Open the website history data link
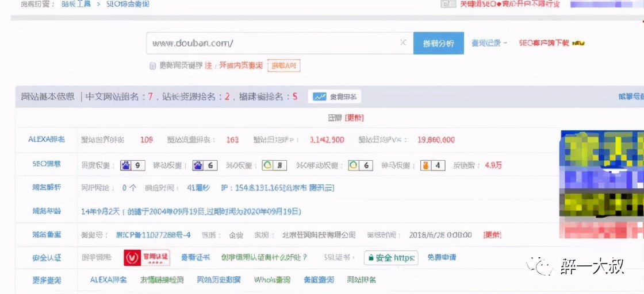644x294 pixels. [x=218, y=280]
